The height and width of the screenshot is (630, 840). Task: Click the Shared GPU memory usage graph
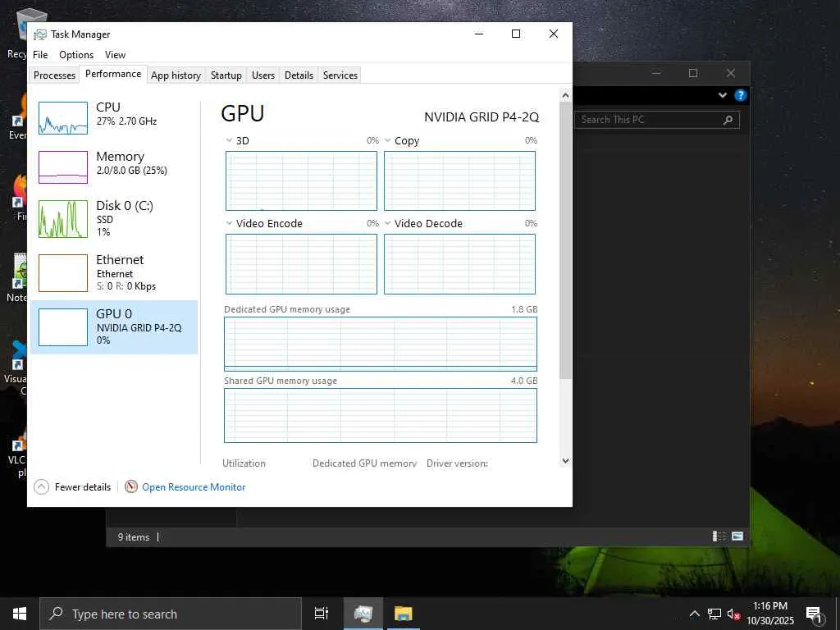381,416
